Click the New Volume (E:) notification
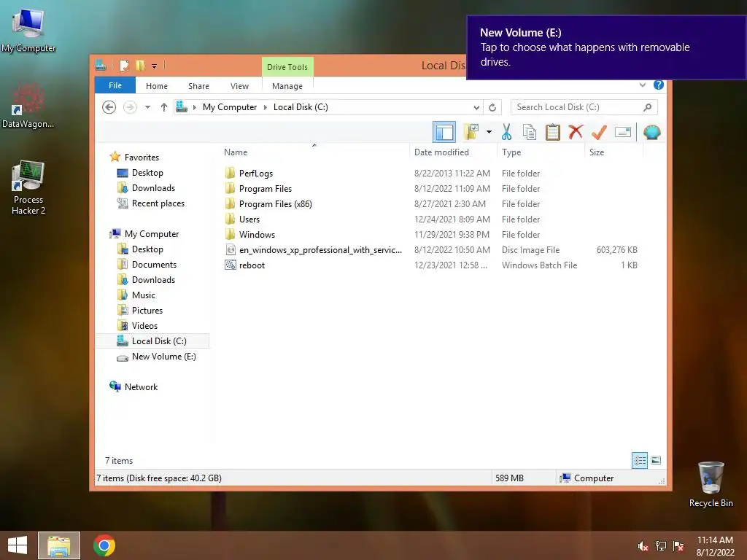This screenshot has height=560, width=747. 606,47
